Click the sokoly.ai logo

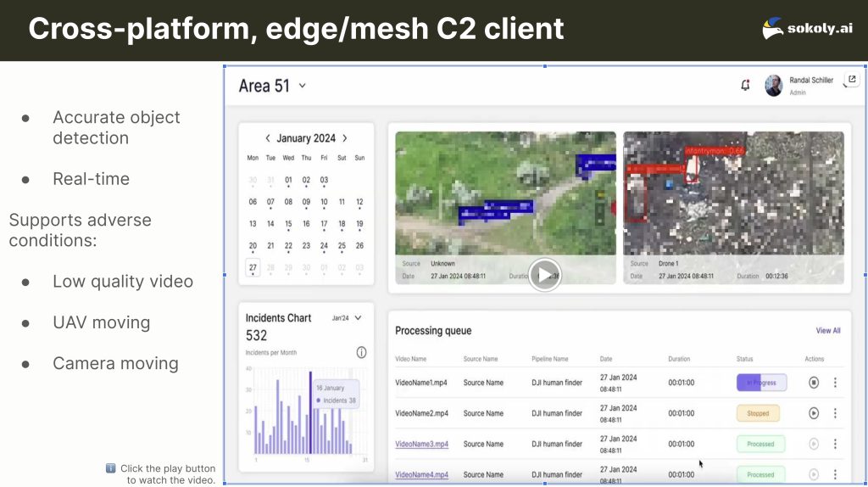808,28
